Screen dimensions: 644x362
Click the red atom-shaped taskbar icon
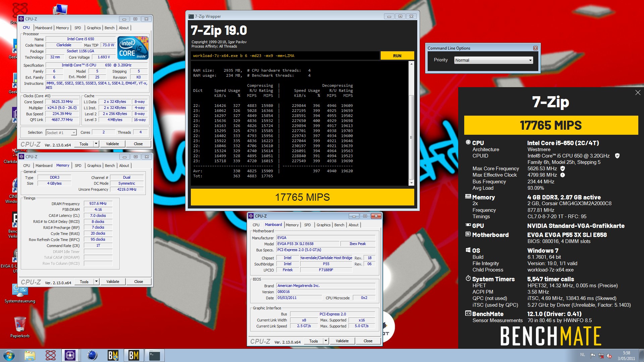tap(51, 355)
